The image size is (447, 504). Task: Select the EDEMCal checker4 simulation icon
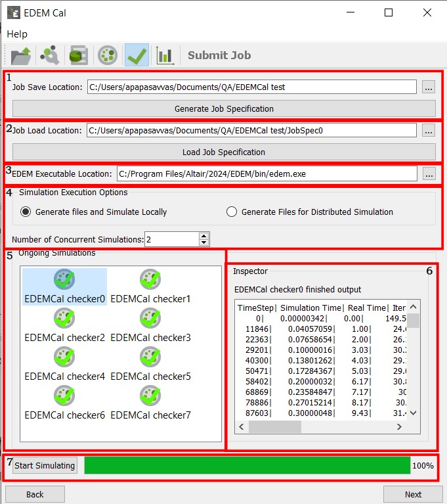tap(64, 356)
